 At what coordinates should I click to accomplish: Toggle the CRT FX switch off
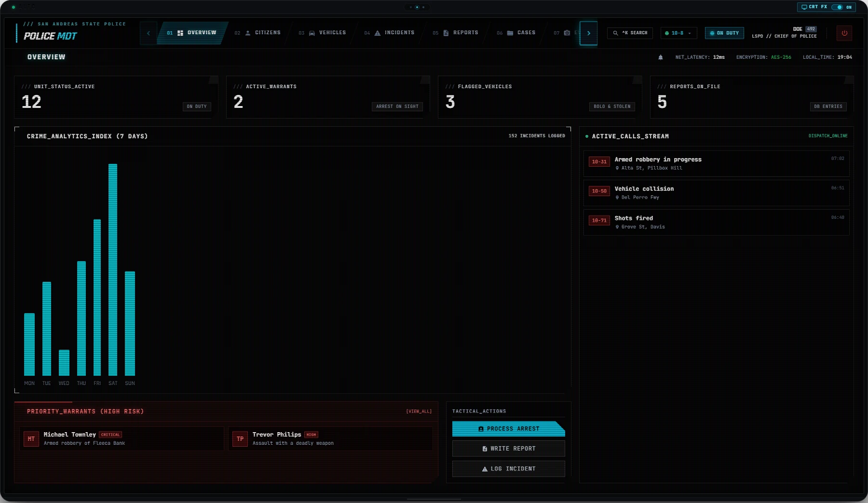click(x=837, y=7)
